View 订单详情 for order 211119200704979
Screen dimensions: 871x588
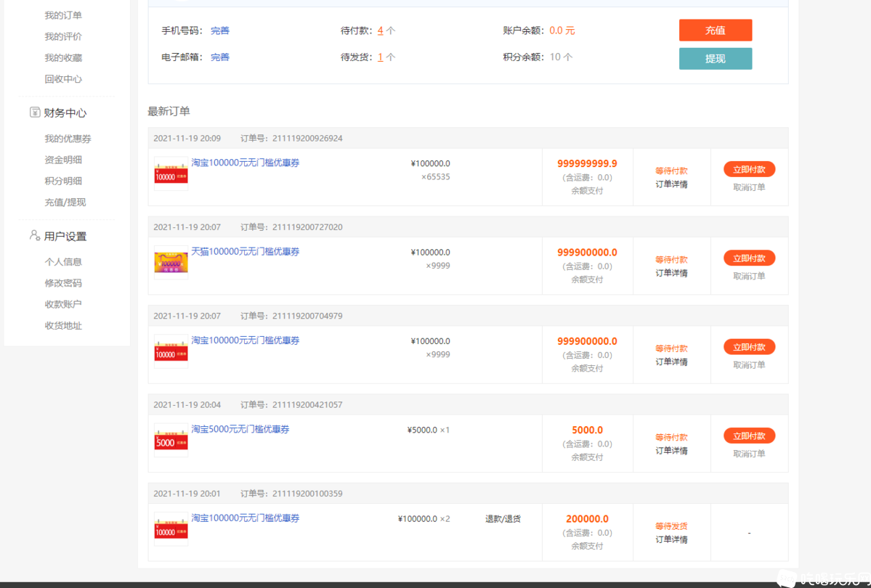coord(671,362)
